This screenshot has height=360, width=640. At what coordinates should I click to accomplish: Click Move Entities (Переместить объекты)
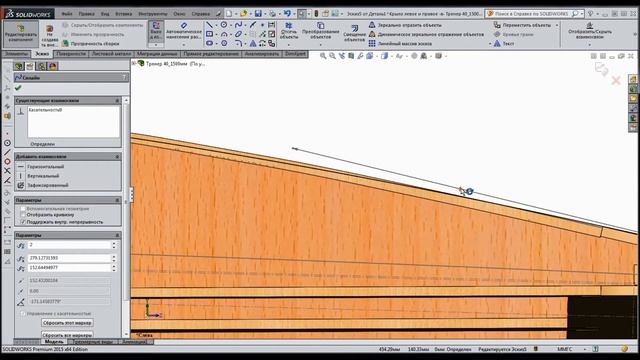(x=522, y=25)
